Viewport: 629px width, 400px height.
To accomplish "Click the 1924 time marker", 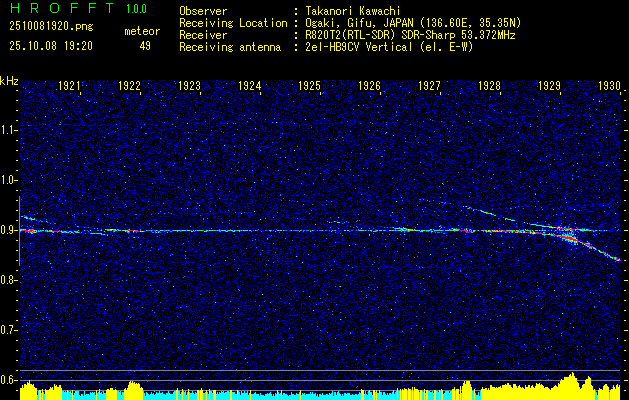I will click(250, 85).
